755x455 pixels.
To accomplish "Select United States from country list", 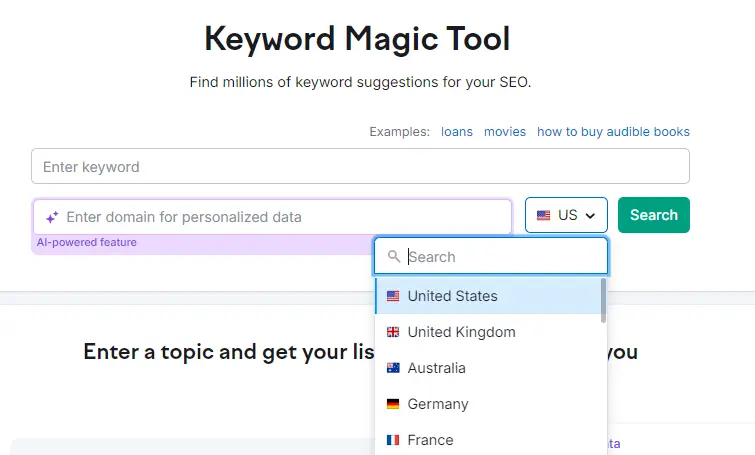I will [452, 296].
